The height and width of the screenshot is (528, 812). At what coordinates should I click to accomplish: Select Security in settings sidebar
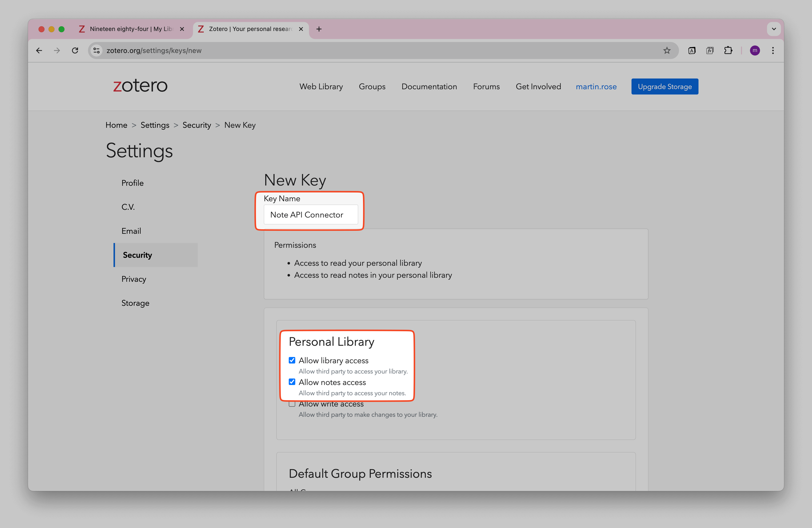click(x=155, y=255)
